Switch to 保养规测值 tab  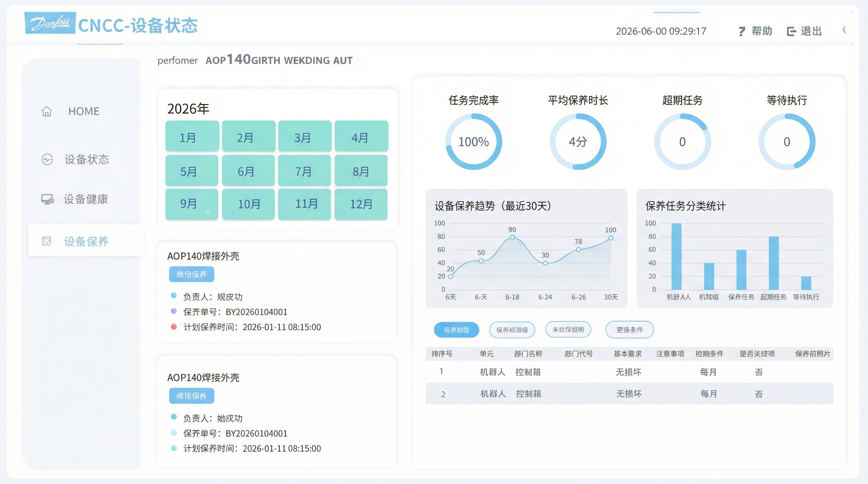coord(512,330)
